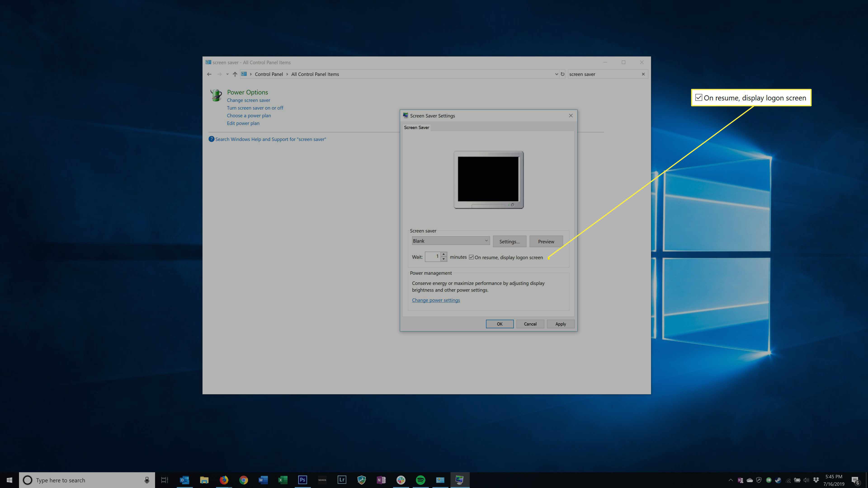Launch Firefox from the taskbar
This screenshot has height=488, width=868.
(224, 480)
